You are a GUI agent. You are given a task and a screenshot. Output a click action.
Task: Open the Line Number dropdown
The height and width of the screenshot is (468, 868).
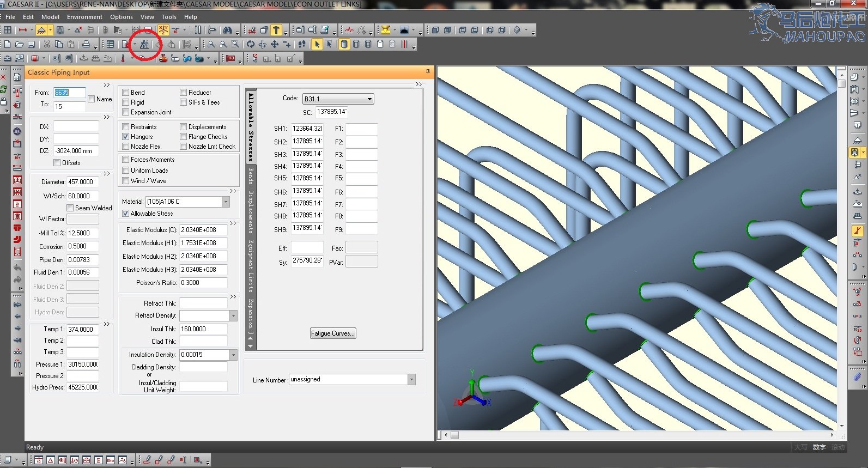411,379
